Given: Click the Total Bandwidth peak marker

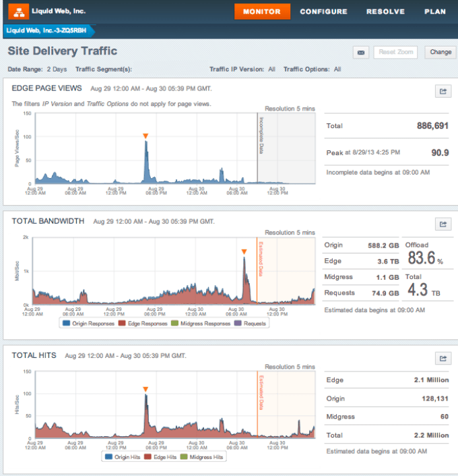Looking at the screenshot, I should [x=244, y=251].
